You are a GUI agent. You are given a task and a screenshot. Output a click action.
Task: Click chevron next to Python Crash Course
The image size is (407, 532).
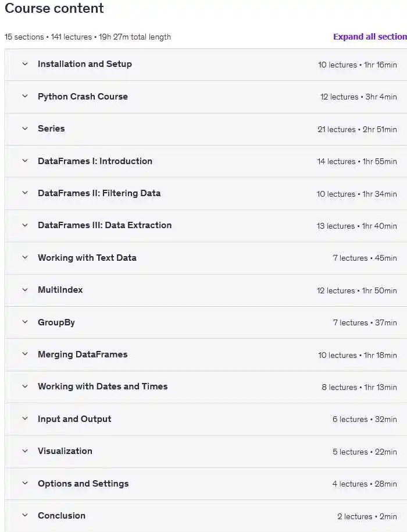point(25,97)
